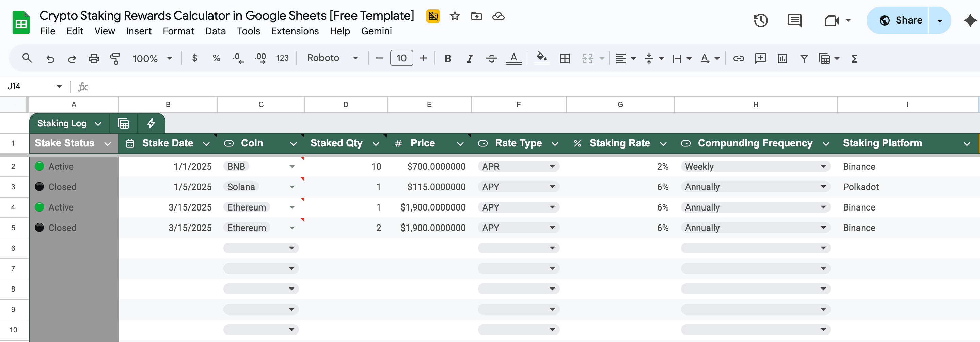The image size is (980, 342).
Task: Toggle the Active status in row 2
Action: click(x=40, y=166)
